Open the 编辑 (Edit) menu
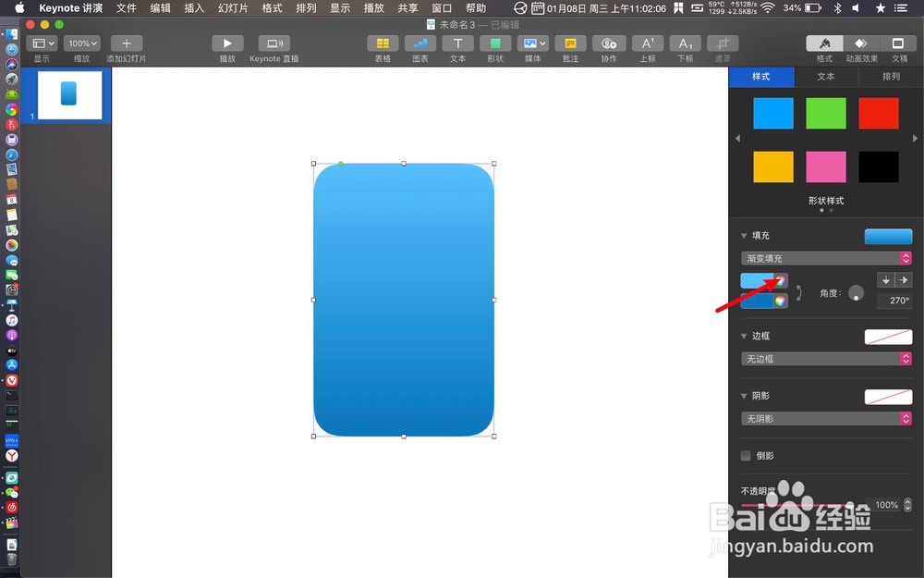This screenshot has height=578, width=924. (x=160, y=8)
